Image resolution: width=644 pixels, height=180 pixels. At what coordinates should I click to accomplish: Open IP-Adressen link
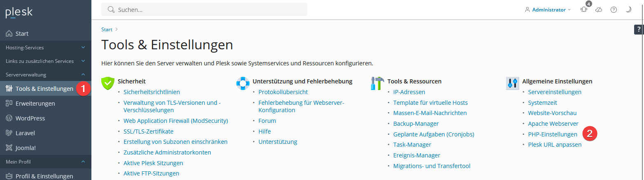[409, 92]
